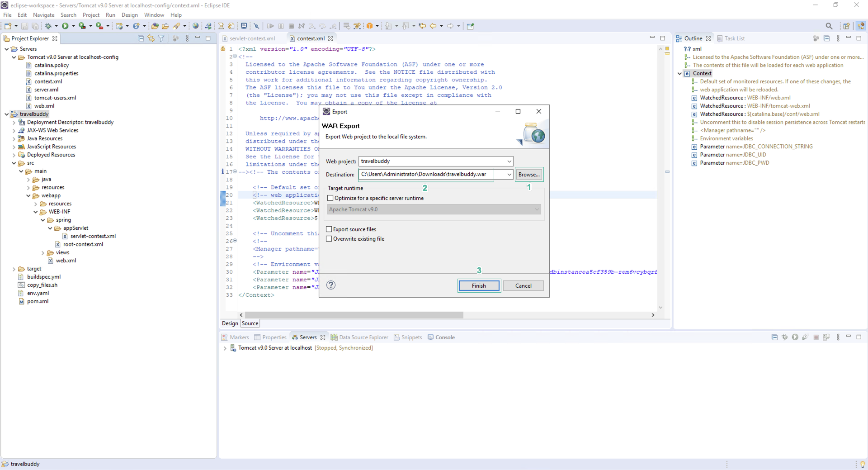This screenshot has width=868, height=470.
Task: Expand the Java Resources node
Action: point(14,138)
